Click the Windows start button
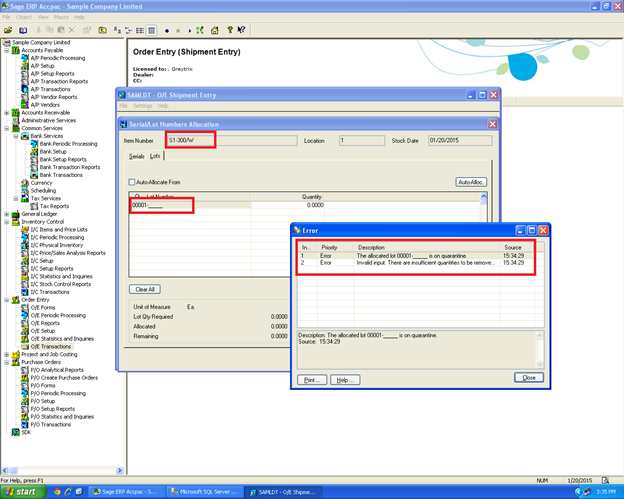 (23, 492)
